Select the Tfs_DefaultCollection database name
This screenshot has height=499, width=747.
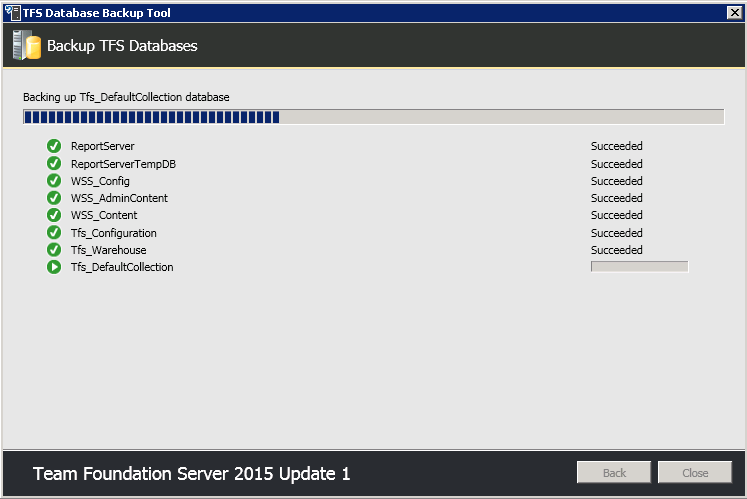click(122, 267)
